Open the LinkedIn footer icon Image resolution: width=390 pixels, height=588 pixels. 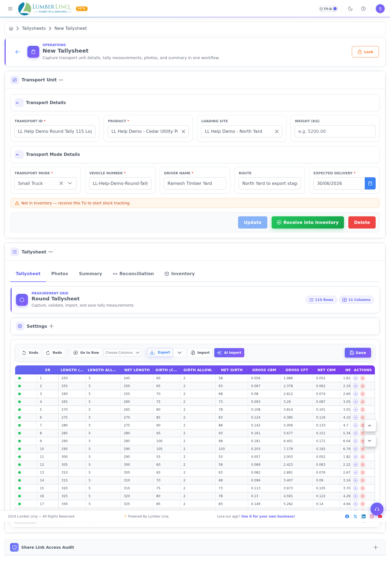pos(364,516)
